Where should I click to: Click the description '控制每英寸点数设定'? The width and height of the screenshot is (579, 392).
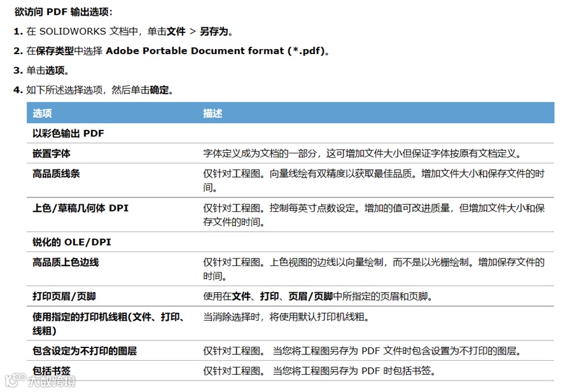tap(312, 208)
